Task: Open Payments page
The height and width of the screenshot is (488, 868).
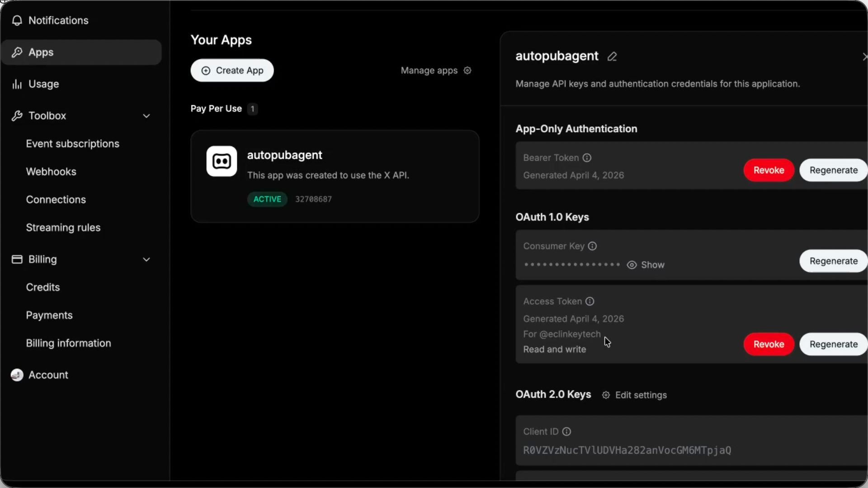Action: [x=49, y=315]
